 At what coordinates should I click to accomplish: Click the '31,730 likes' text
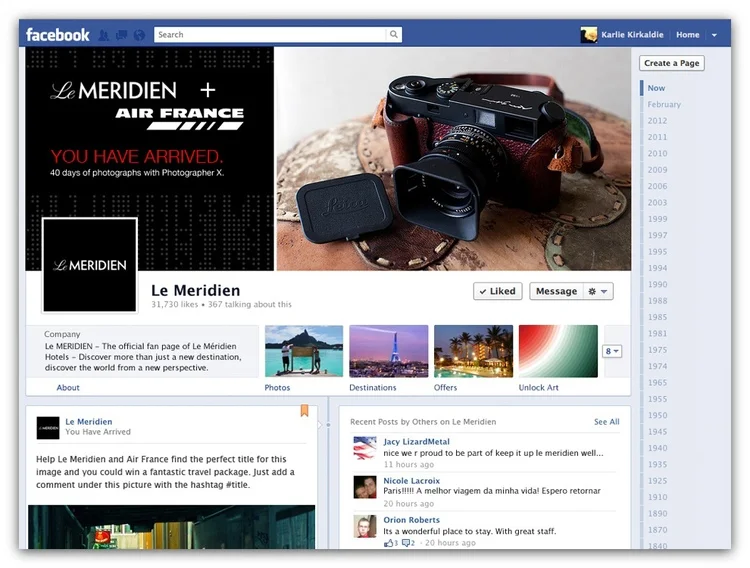(x=174, y=304)
